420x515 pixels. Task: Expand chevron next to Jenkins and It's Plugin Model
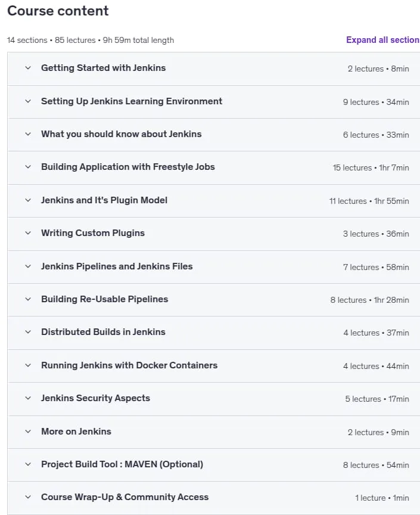pos(28,200)
